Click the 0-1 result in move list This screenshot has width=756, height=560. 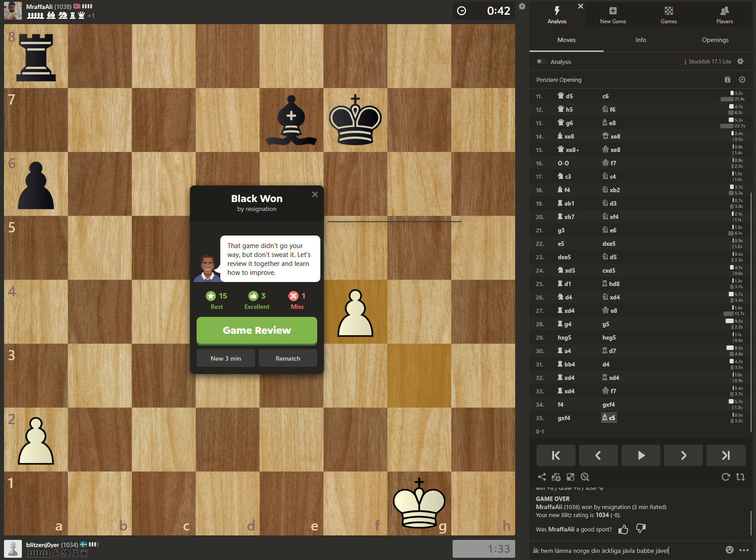tap(540, 431)
